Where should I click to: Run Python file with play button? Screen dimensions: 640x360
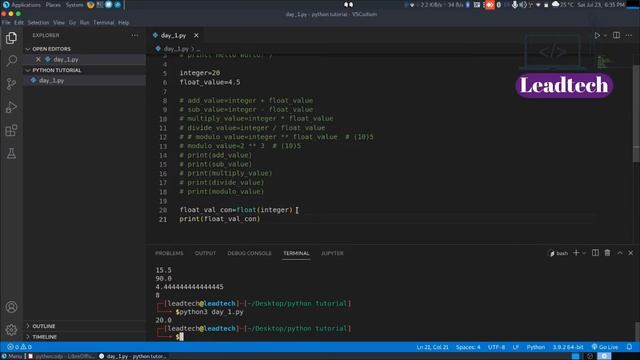click(x=597, y=36)
